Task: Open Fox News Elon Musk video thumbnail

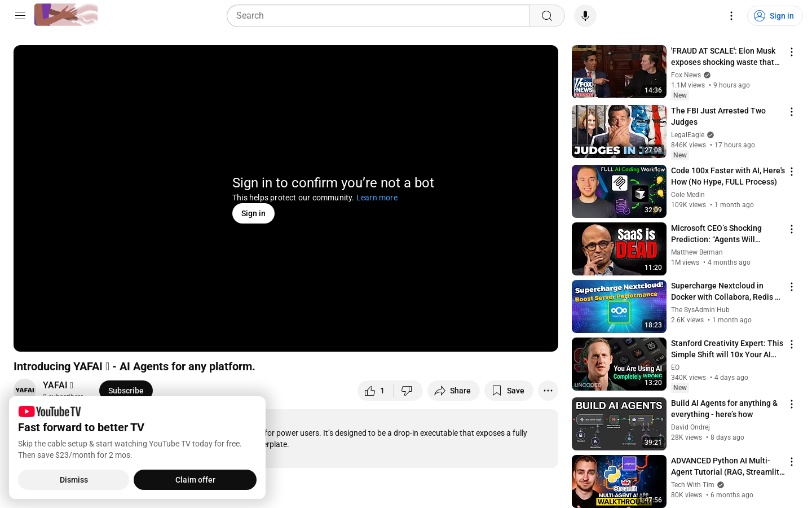Action: coord(619,72)
